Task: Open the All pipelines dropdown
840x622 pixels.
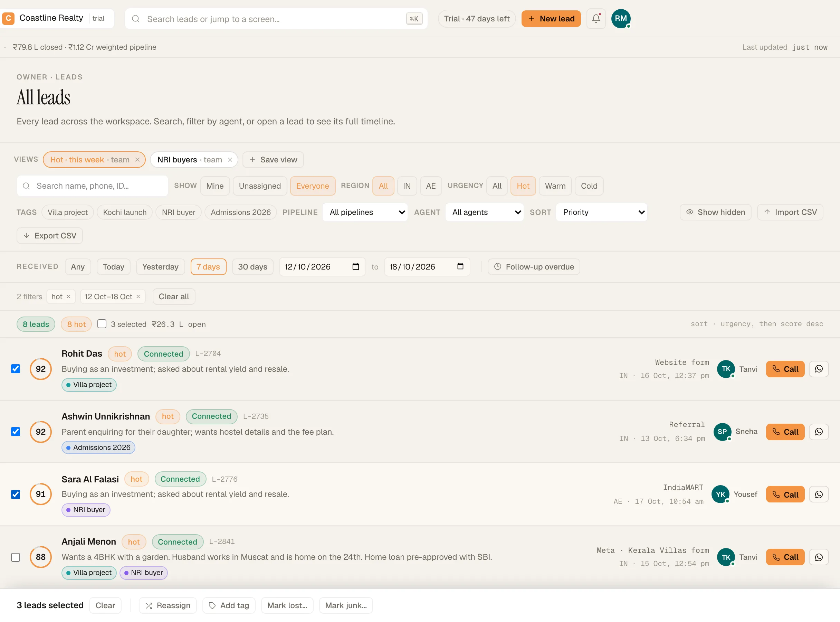Action: (x=365, y=213)
